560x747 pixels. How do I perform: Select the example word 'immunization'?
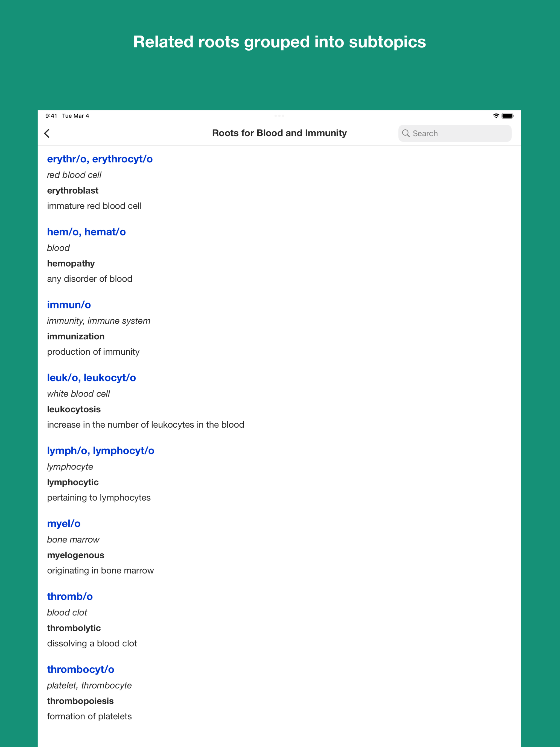(76, 336)
